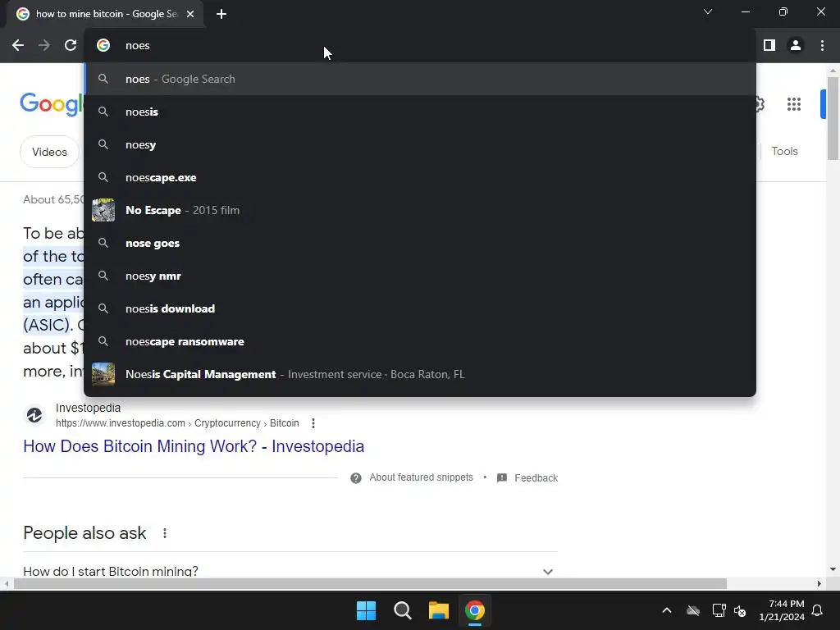Click the Google icon in the address bar
Viewport: 840px width, 630px height.
pos(103,46)
